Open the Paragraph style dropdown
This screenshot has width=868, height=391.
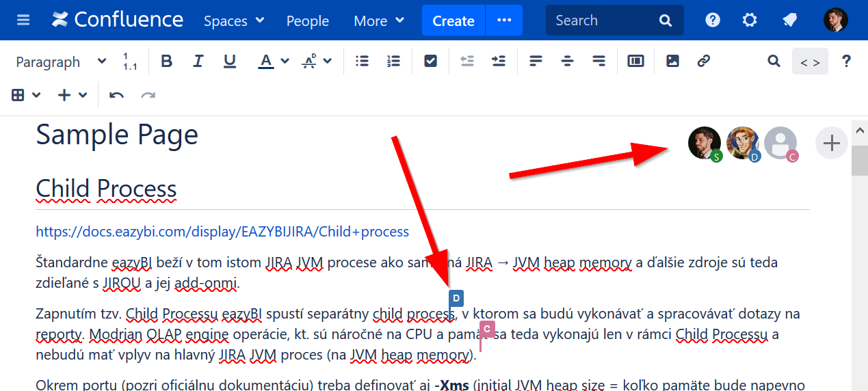pos(62,62)
